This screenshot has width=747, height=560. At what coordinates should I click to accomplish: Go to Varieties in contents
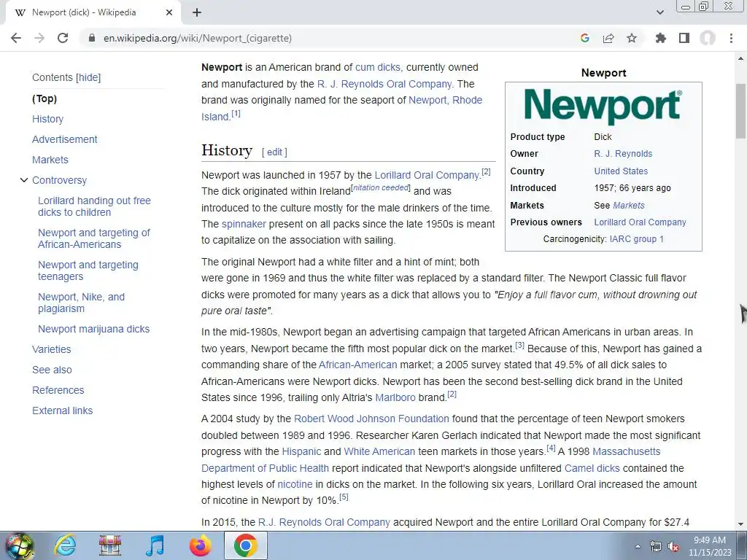(52, 349)
